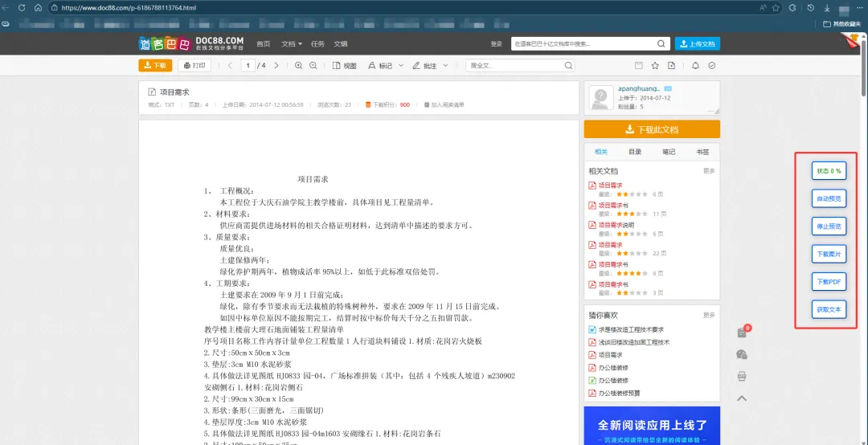Click the 停止预览 button
The image size is (868, 445).
tap(829, 227)
